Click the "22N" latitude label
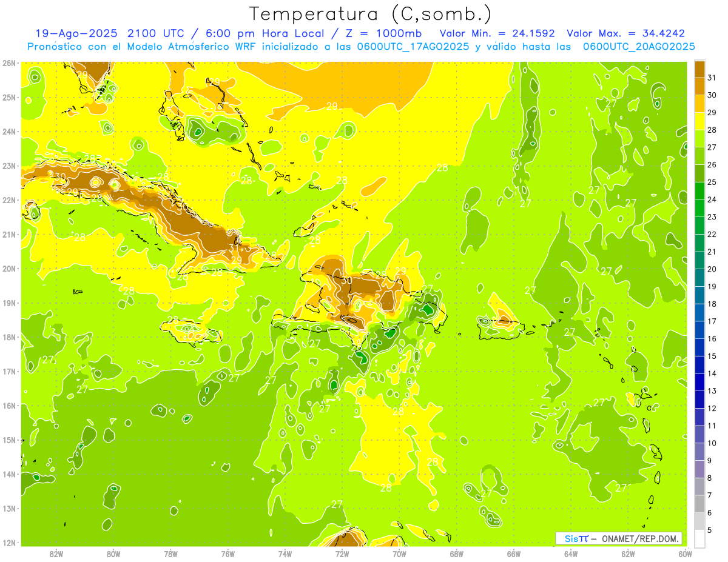 point(9,200)
